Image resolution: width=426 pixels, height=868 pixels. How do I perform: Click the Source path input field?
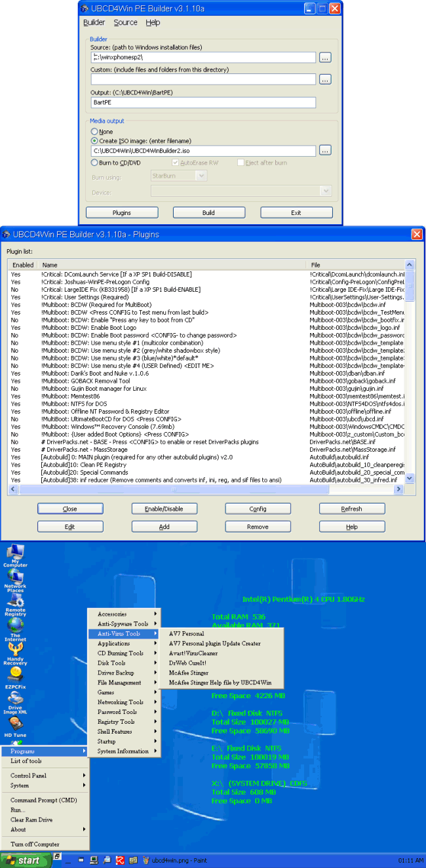coord(203,58)
